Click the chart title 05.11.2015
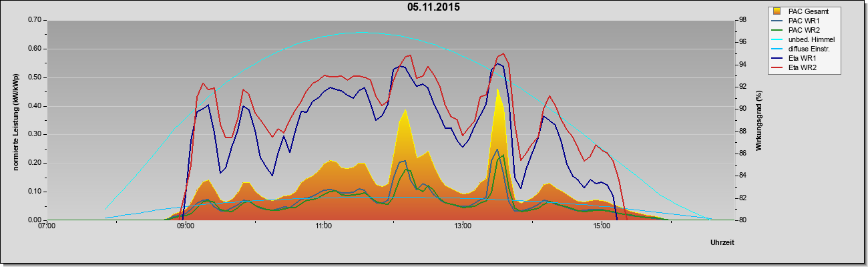The width and height of the screenshot is (868, 267). (x=434, y=7)
